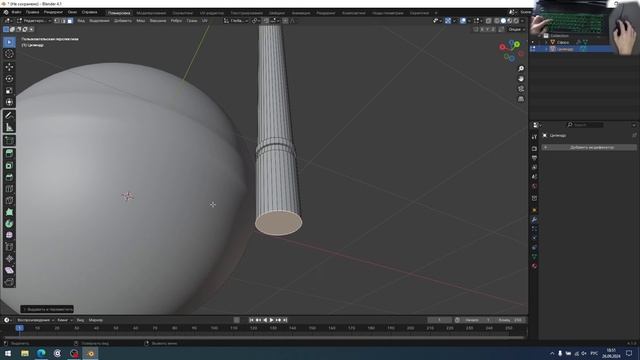Open the Опции dropdown
Screen dimensions: 640x360
516,29
